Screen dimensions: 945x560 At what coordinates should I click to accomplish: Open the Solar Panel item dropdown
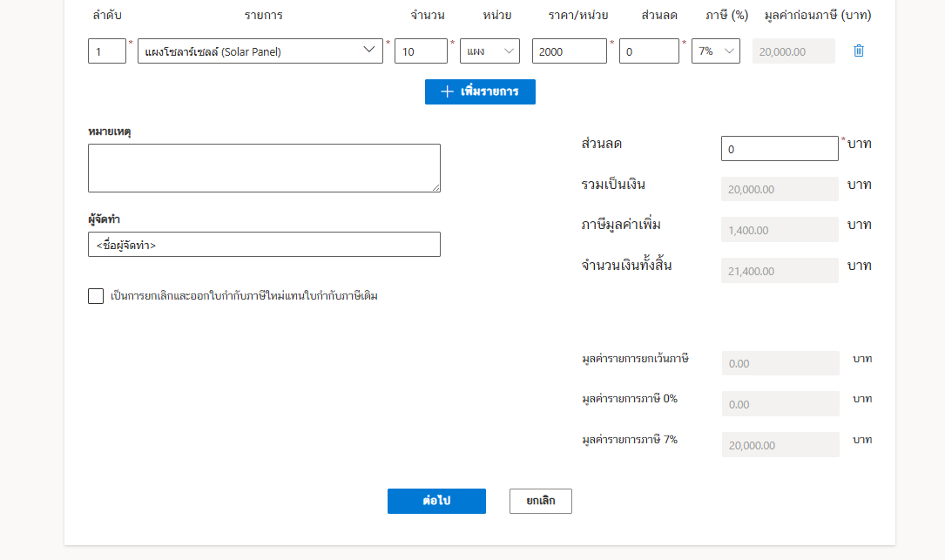tap(260, 51)
